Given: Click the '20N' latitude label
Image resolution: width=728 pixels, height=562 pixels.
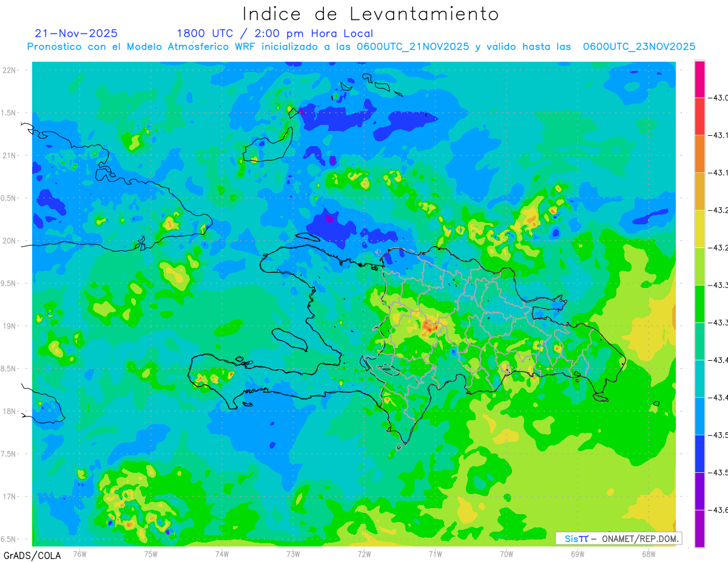Looking at the screenshot, I should [x=10, y=241].
